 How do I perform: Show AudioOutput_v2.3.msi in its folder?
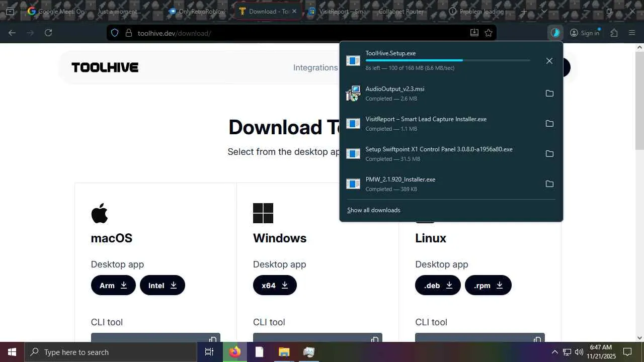(x=549, y=94)
